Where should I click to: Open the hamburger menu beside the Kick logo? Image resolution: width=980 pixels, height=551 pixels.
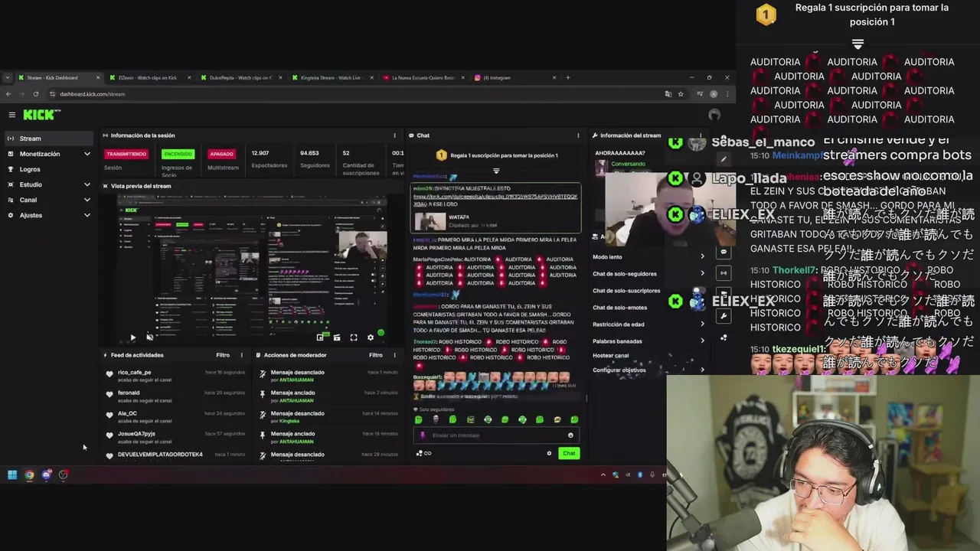pos(12,115)
